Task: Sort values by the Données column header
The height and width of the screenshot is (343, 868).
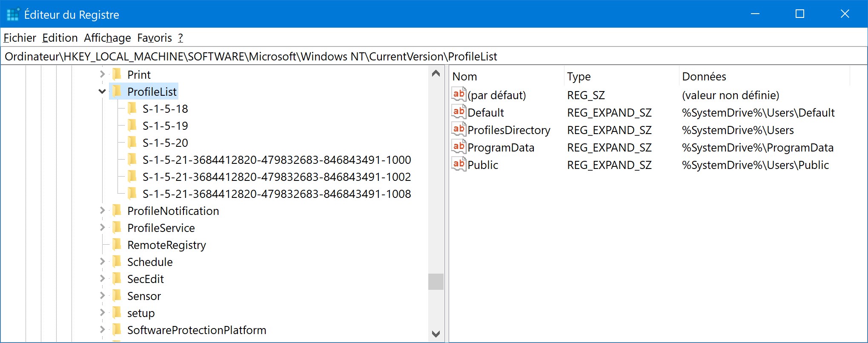Action: click(x=765, y=76)
